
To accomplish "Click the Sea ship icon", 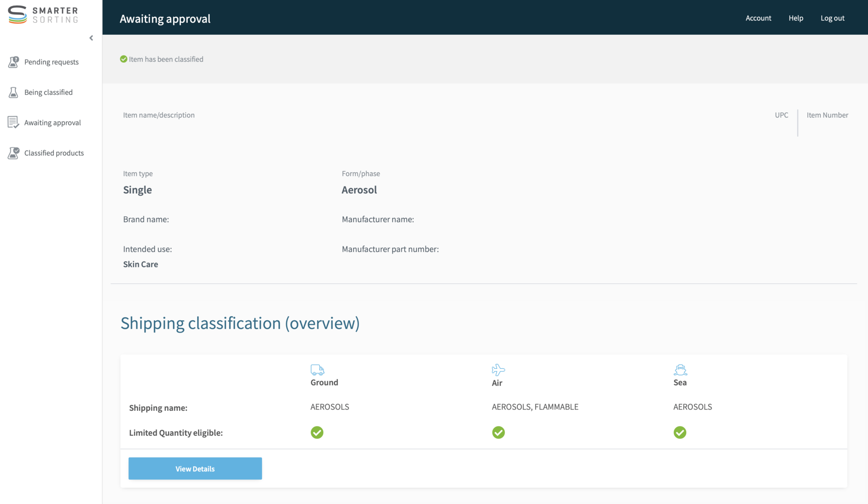I will coord(680,370).
